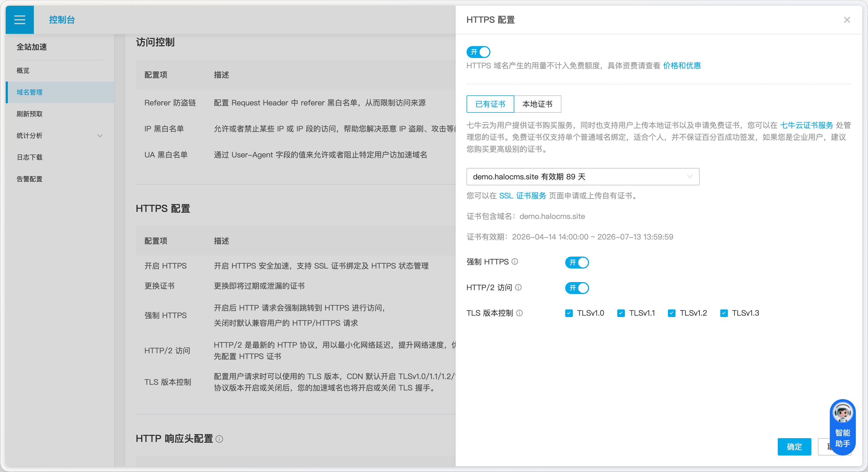Open the 智能助手 assistant widget
This screenshot has width=868, height=472.
tap(843, 426)
